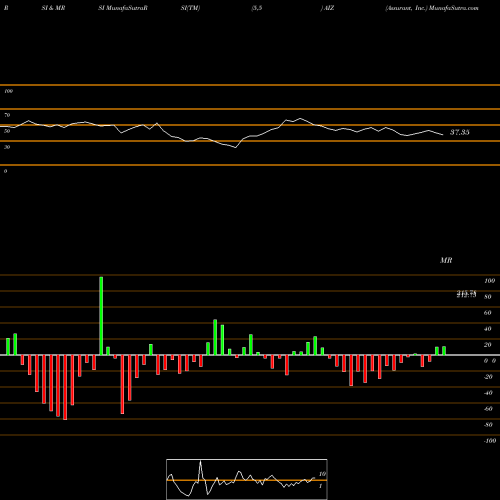Click the RSI axis label 100
Viewport: 500px width, 500px height.
(x=8, y=91)
